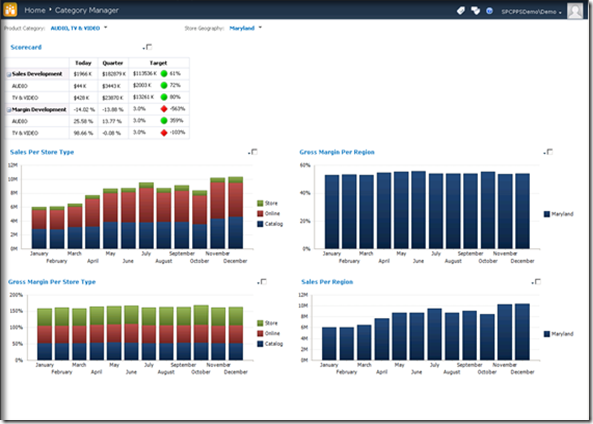
Task: Click the user profile picture avatar
Action: (575, 10)
